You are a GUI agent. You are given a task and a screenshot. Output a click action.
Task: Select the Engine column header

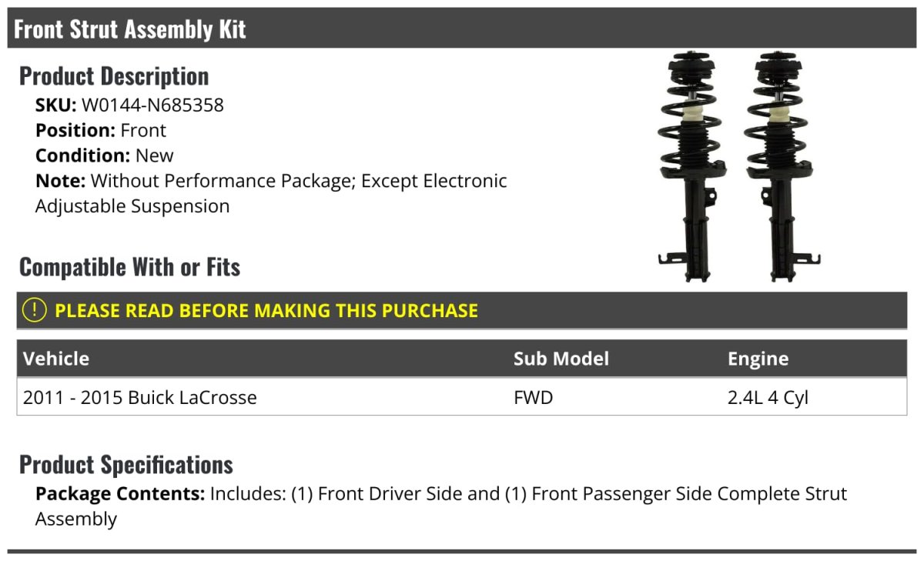(758, 359)
